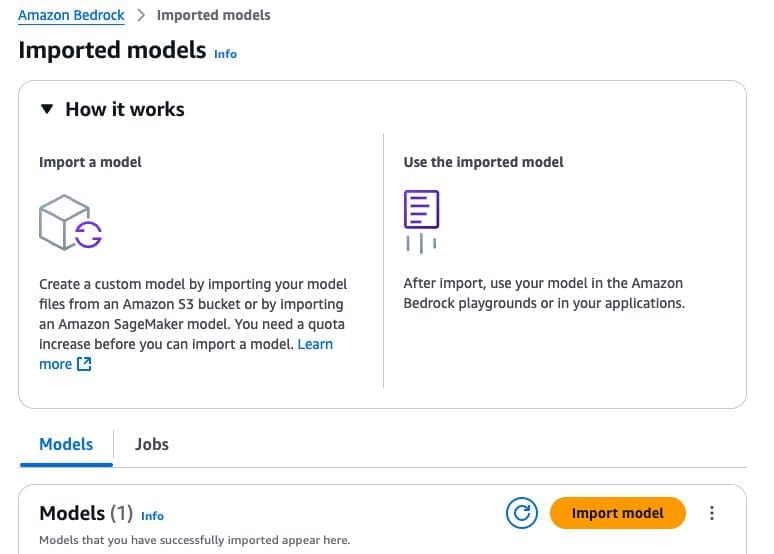774x554 pixels.
Task: Collapse the How it works section
Action: (46, 110)
